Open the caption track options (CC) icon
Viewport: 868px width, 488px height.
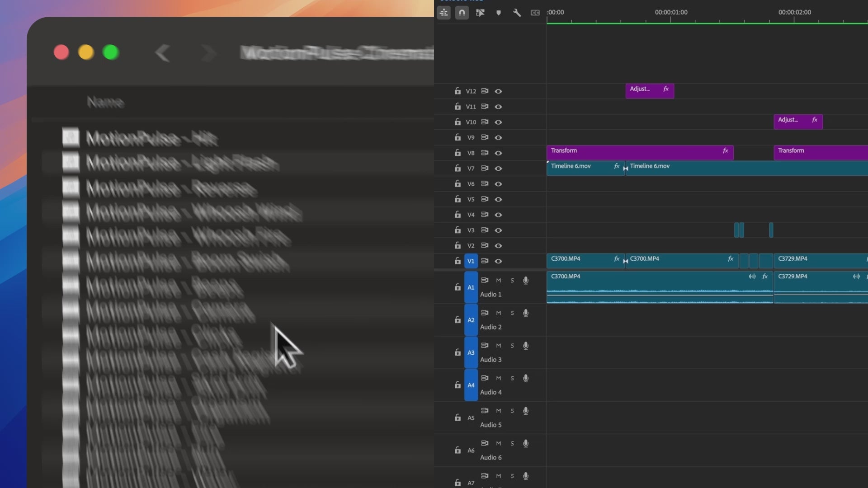coord(535,13)
